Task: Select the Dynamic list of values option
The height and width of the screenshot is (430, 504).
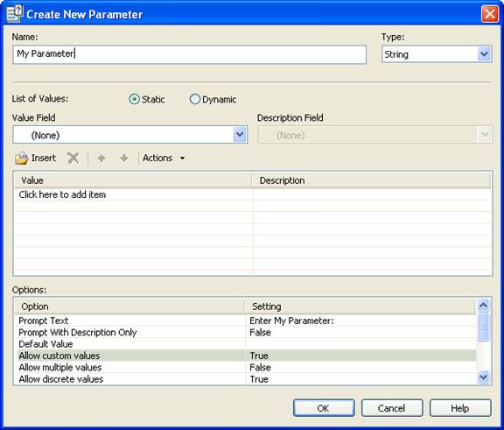Action: point(195,99)
